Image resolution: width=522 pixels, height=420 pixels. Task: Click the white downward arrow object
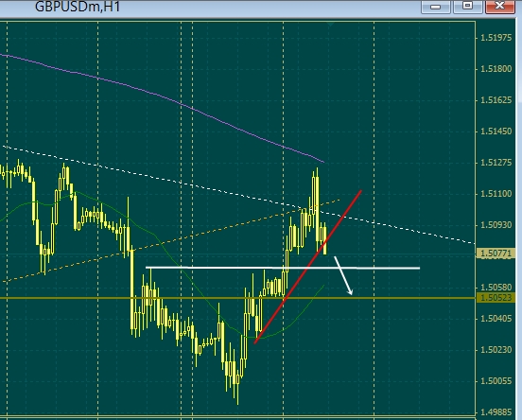343,276
